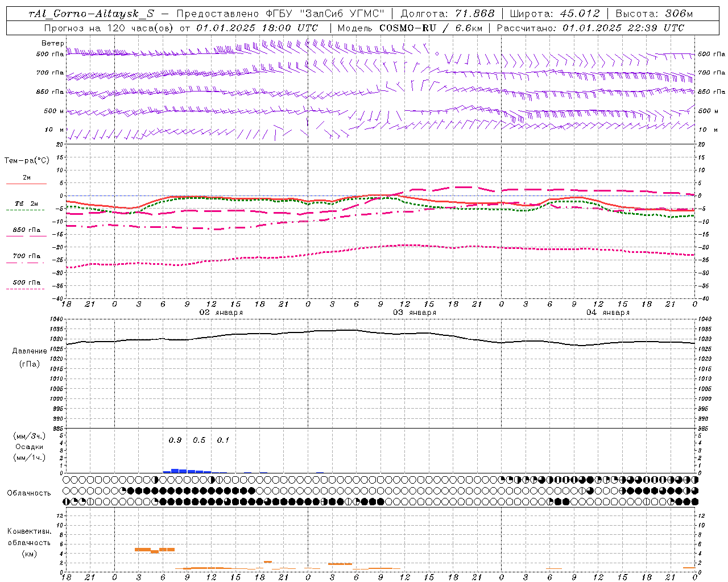728x582 pixels.
Task: Click the '2м' temperature legend entry
Action: (x=27, y=177)
